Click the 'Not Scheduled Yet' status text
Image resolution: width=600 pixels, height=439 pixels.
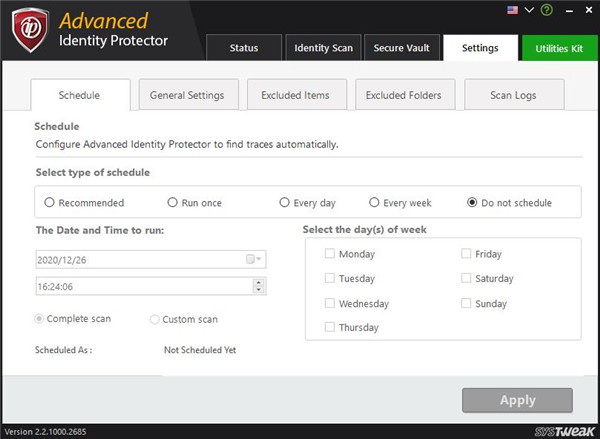click(200, 350)
